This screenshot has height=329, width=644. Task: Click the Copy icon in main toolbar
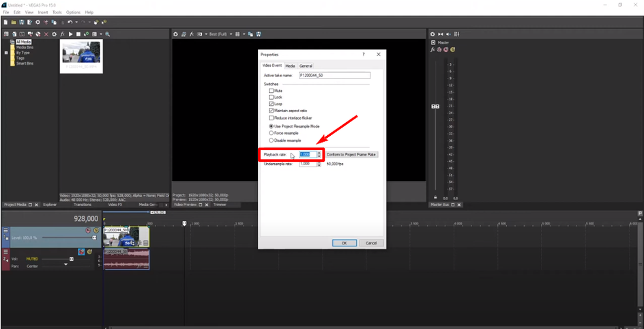(x=54, y=22)
